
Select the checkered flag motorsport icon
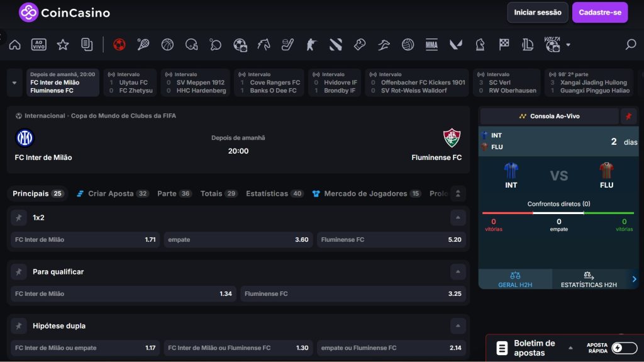coord(504,45)
